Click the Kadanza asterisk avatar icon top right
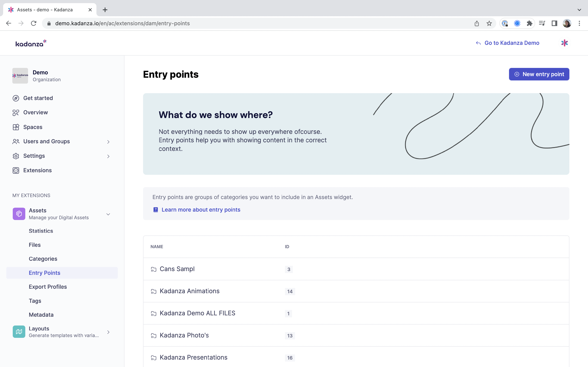Image resolution: width=588 pixels, height=367 pixels. [x=564, y=43]
